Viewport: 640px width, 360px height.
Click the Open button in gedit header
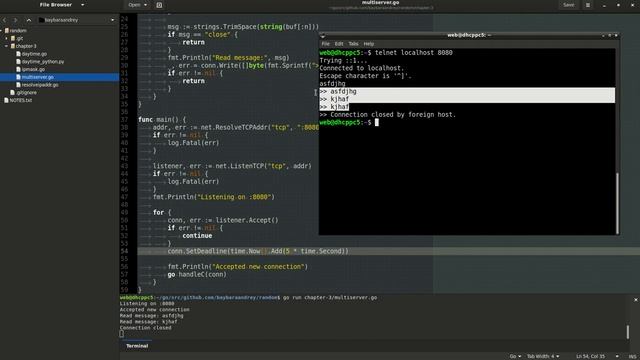tap(134, 5)
